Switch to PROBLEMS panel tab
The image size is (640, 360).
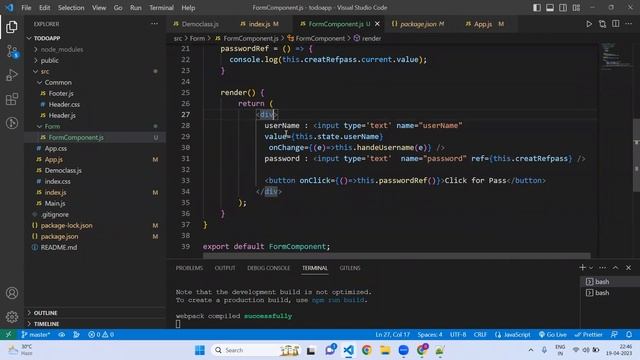point(189,268)
